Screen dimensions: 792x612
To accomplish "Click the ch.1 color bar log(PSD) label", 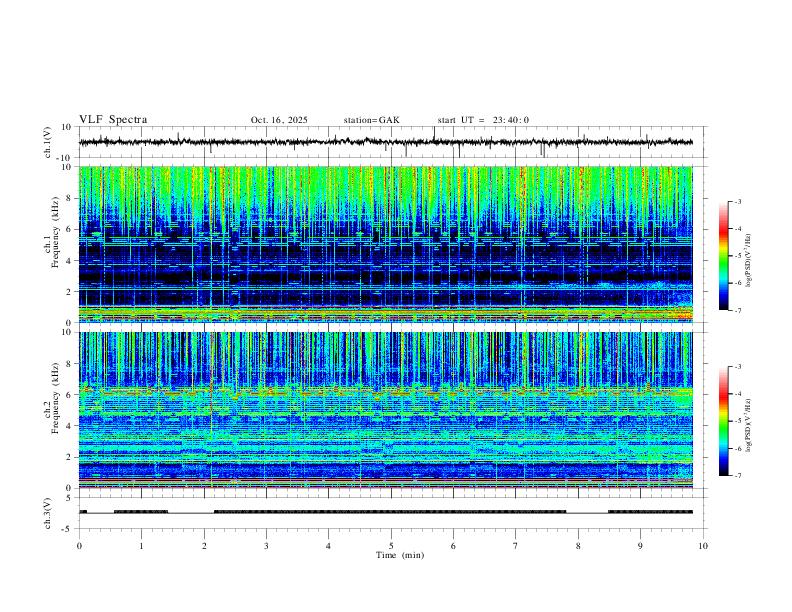I will click(749, 260).
